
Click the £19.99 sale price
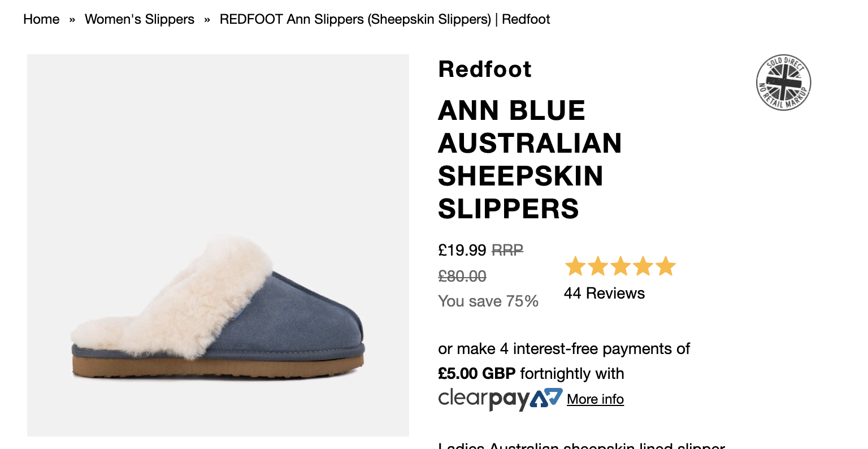point(462,249)
